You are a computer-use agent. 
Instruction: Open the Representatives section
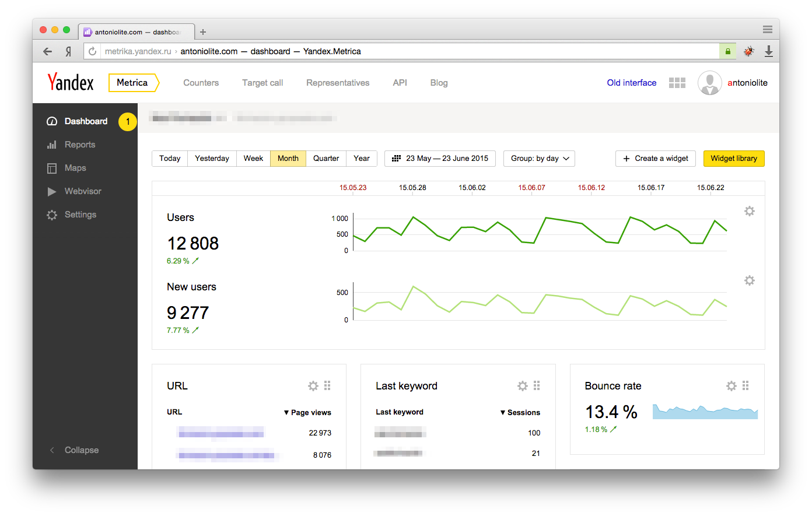click(x=338, y=83)
